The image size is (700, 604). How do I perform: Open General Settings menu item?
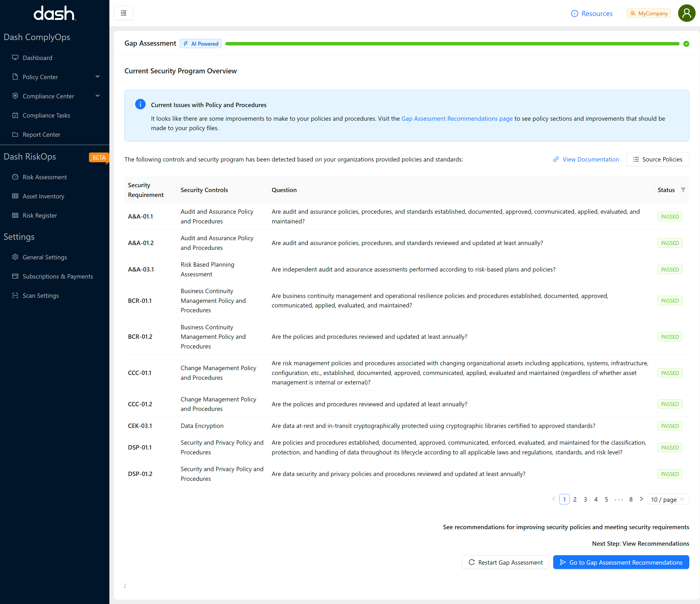pos(44,257)
